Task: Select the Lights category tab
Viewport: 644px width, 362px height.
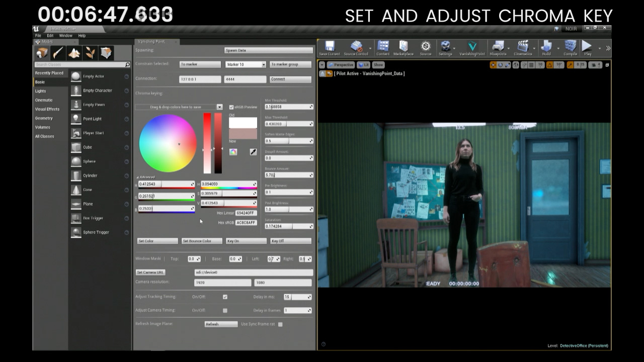Action: 41,91
